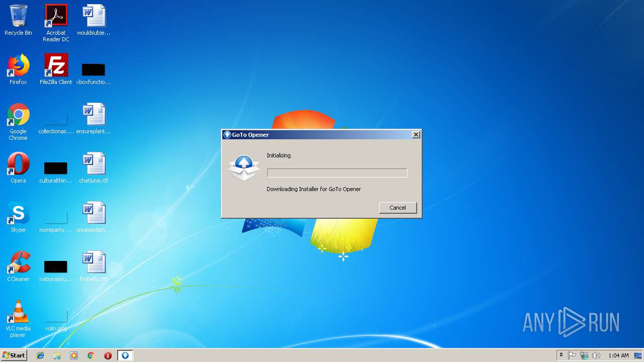This screenshot has width=644, height=362.
Task: Click the GoTo Opener title bar icon
Action: click(x=227, y=135)
